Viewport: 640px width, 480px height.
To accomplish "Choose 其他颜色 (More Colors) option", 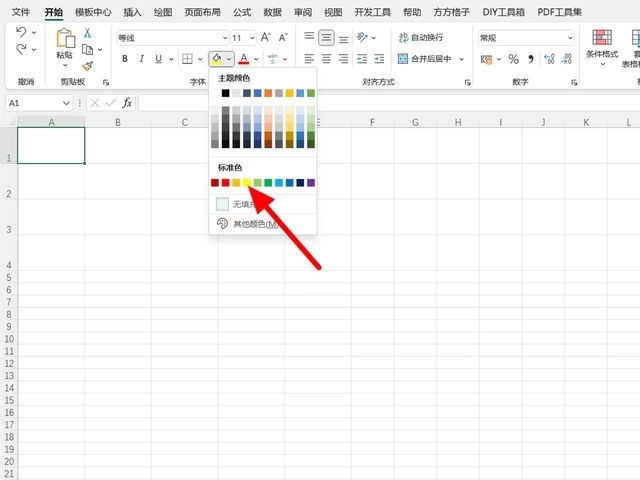I will click(x=255, y=224).
